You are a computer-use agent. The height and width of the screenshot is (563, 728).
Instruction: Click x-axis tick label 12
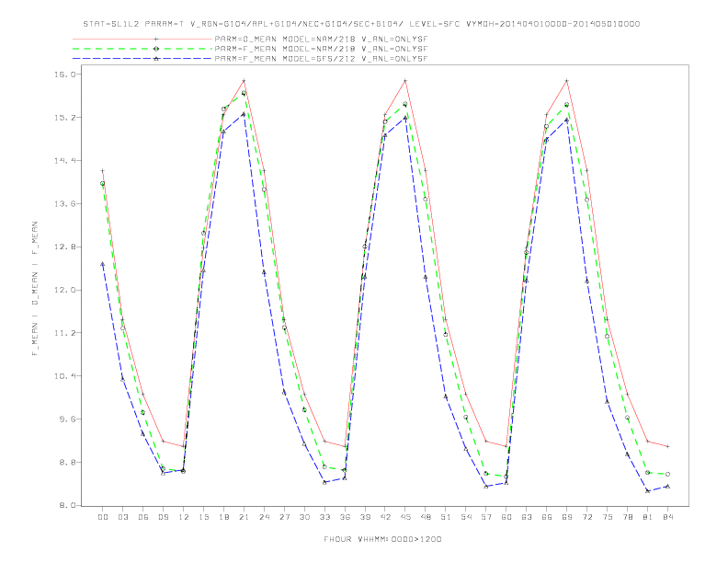[x=184, y=517]
